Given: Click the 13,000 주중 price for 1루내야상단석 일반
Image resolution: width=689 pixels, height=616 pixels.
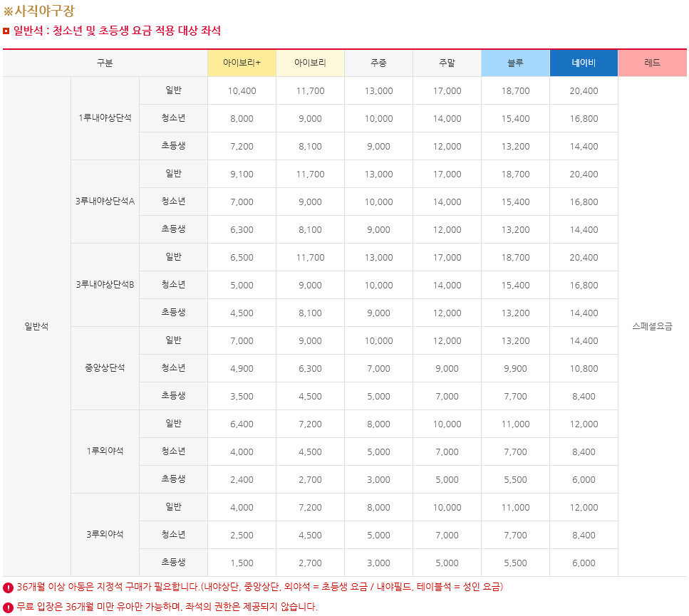Looking at the screenshot, I should pyautogui.click(x=379, y=91).
